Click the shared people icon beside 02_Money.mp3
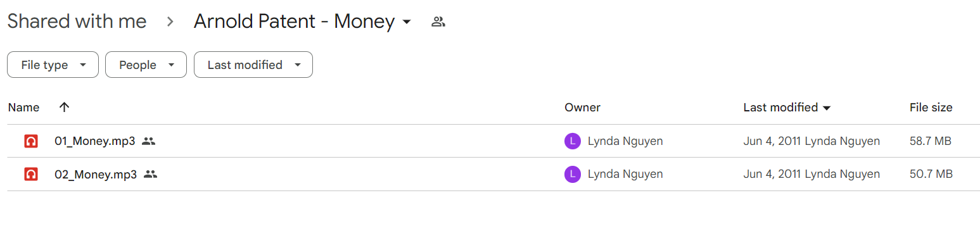 pos(150,174)
